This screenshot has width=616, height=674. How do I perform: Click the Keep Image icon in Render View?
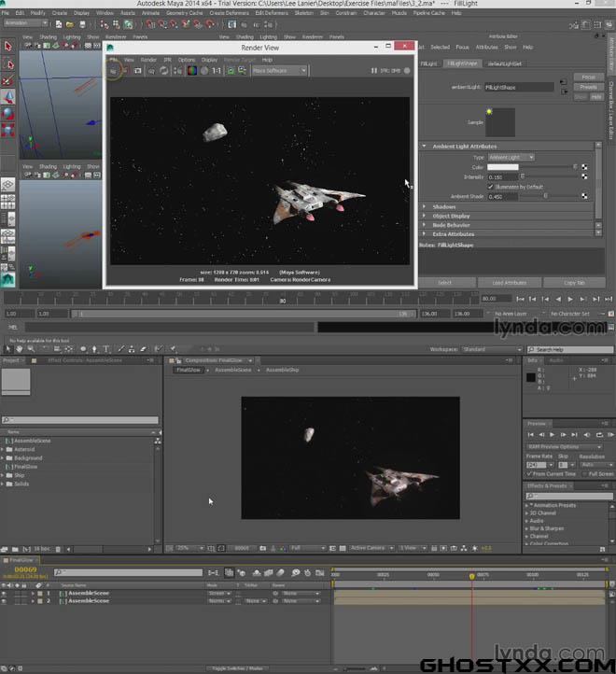coord(231,71)
